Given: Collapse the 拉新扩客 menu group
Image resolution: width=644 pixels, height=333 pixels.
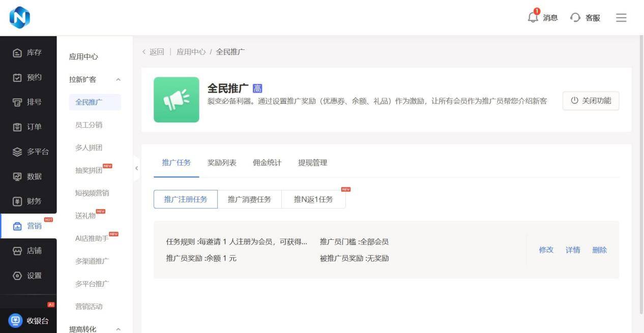Looking at the screenshot, I should (x=118, y=80).
